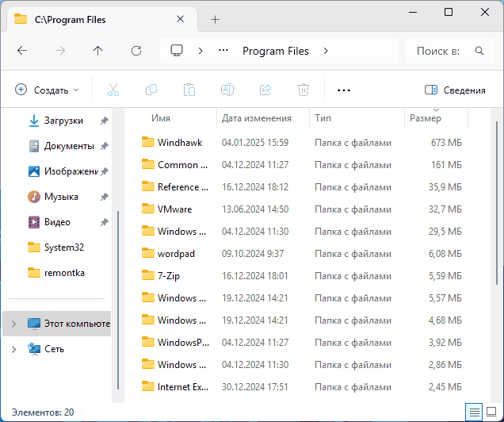The width and height of the screenshot is (504, 422).
Task: Expand the Этот компьютер tree node
Action: (x=13, y=324)
